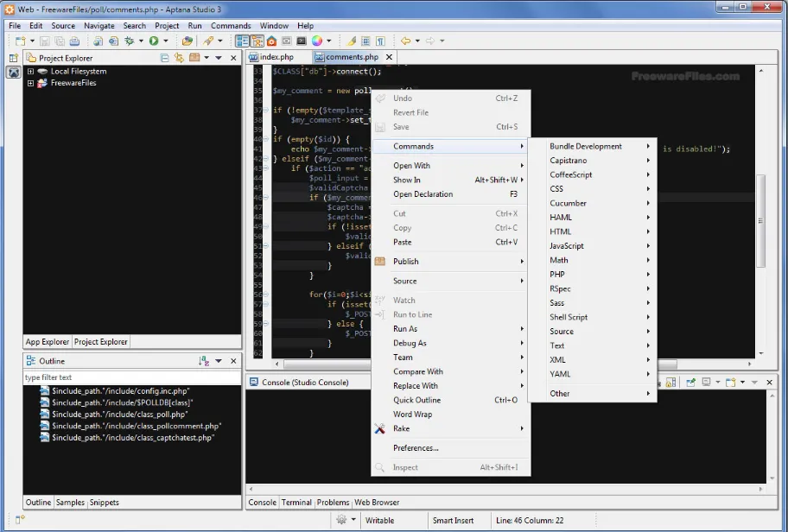Click the color wheel Themes icon
The image size is (788, 532).
pos(317,41)
